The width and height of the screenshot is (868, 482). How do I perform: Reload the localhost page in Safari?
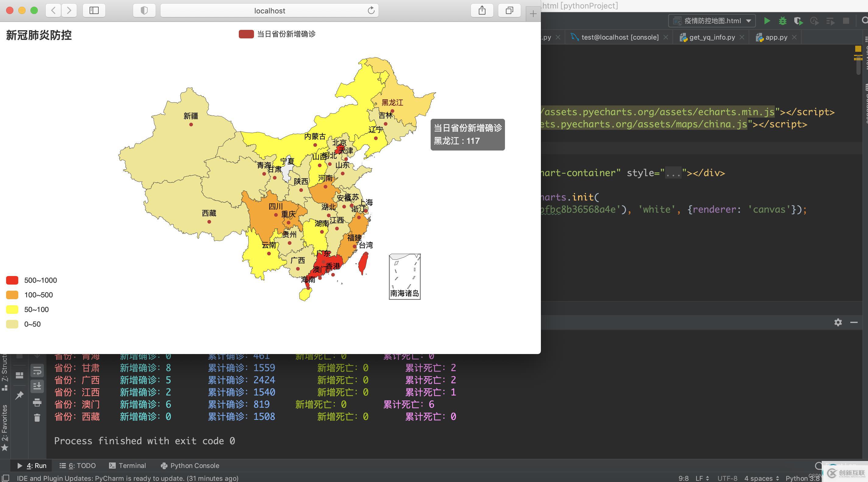pos(371,10)
